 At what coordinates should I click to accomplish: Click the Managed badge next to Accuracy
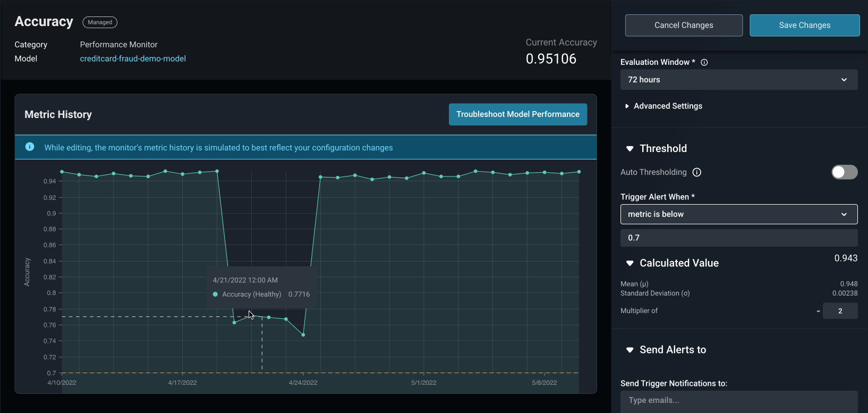click(x=100, y=22)
